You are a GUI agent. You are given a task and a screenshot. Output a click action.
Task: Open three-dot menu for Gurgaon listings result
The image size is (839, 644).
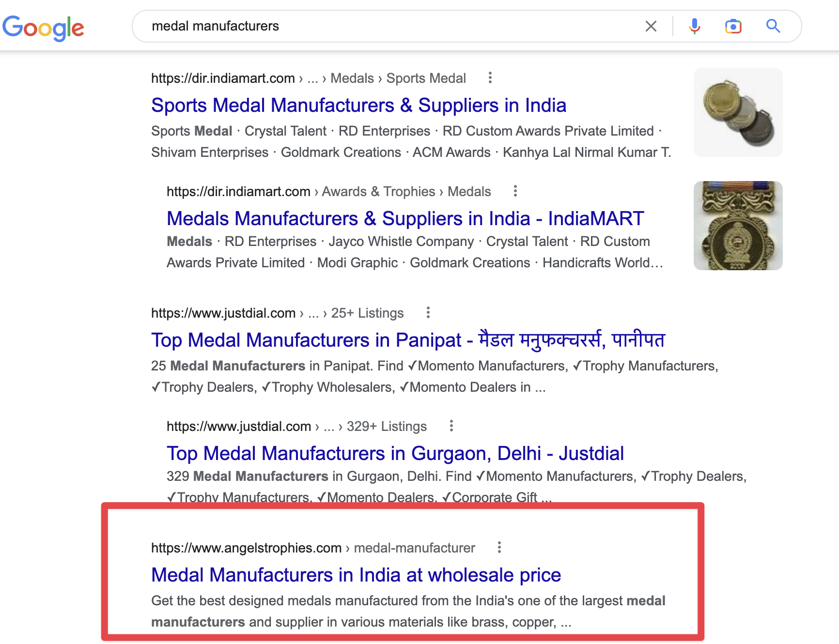[451, 426]
